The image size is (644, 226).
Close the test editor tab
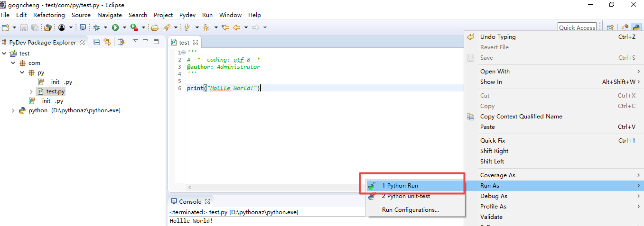(x=196, y=42)
